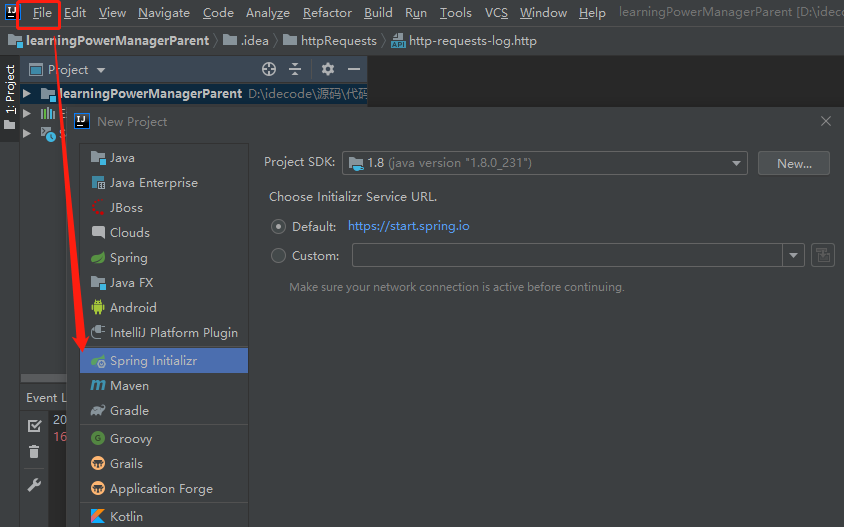Screen dimensions: 844x527
Task: Click the collapse all icon in Project panel
Action: [295, 69]
